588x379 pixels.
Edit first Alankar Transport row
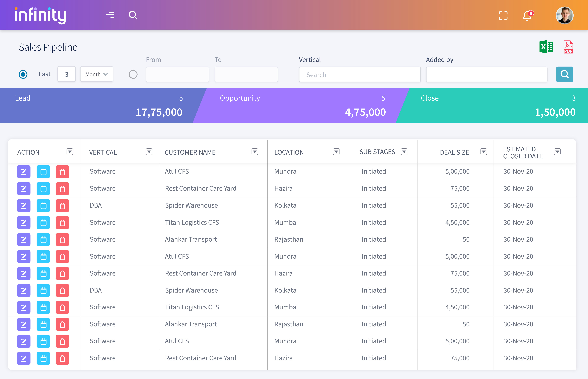24,240
